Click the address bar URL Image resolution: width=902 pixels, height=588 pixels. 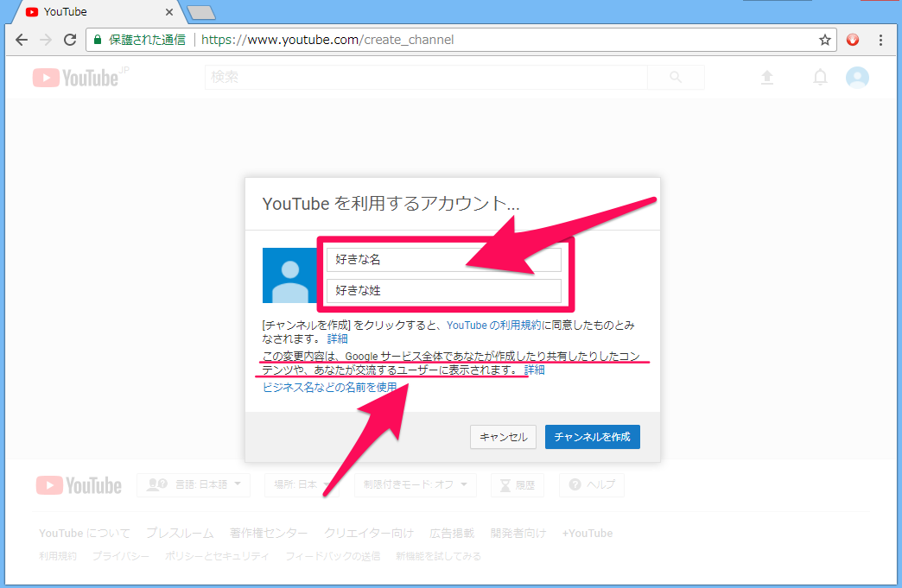click(x=327, y=40)
